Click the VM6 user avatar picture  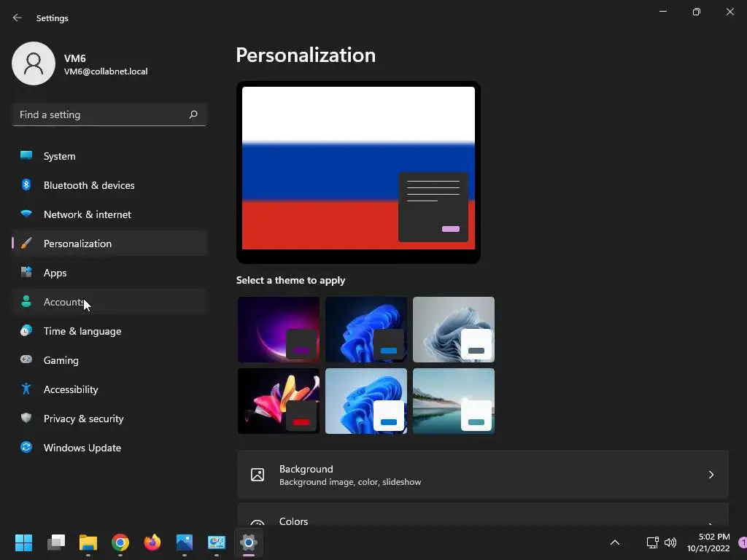click(x=34, y=63)
